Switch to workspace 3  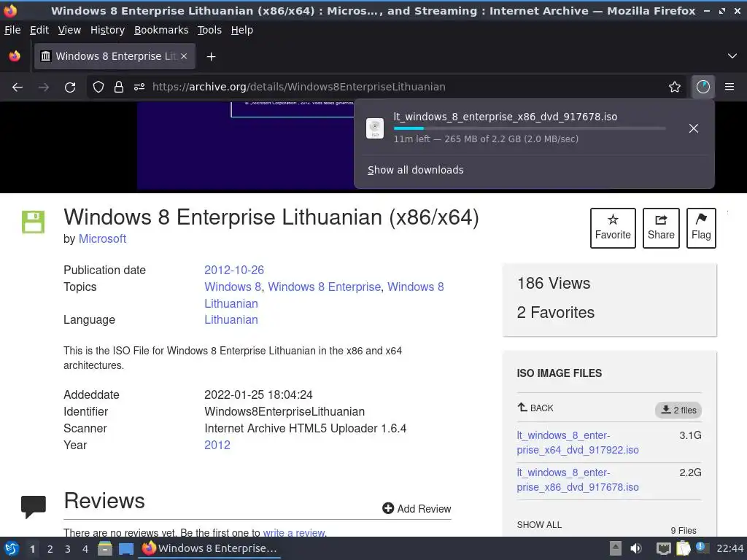[x=68, y=549]
